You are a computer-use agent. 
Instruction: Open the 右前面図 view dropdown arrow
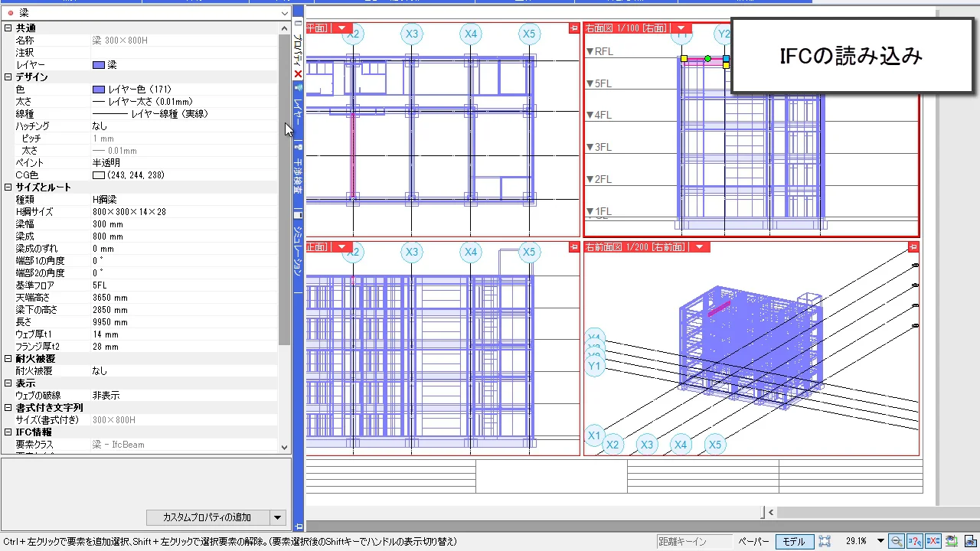pyautogui.click(x=698, y=247)
